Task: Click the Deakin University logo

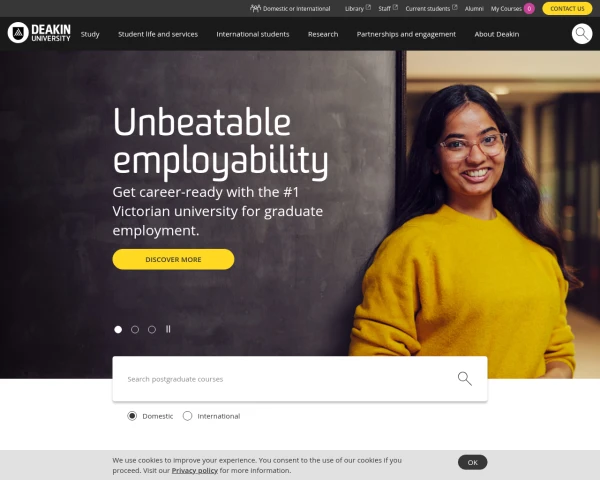Action: coord(39,33)
